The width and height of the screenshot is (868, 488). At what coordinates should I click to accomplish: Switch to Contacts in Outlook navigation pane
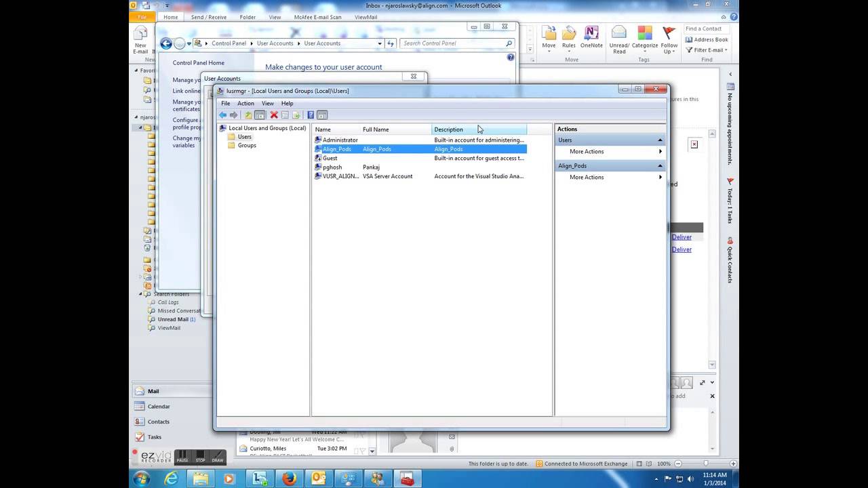point(159,422)
